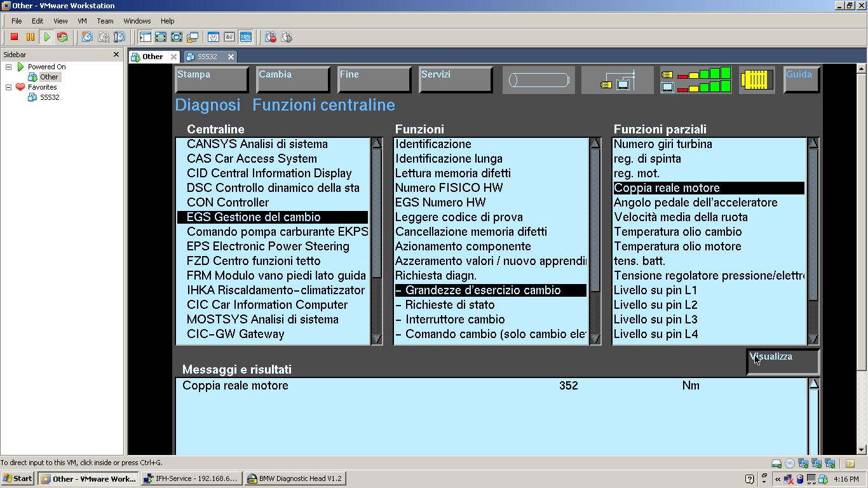This screenshot has width=868, height=488.
Task: Open the Start menu
Action: point(18,478)
